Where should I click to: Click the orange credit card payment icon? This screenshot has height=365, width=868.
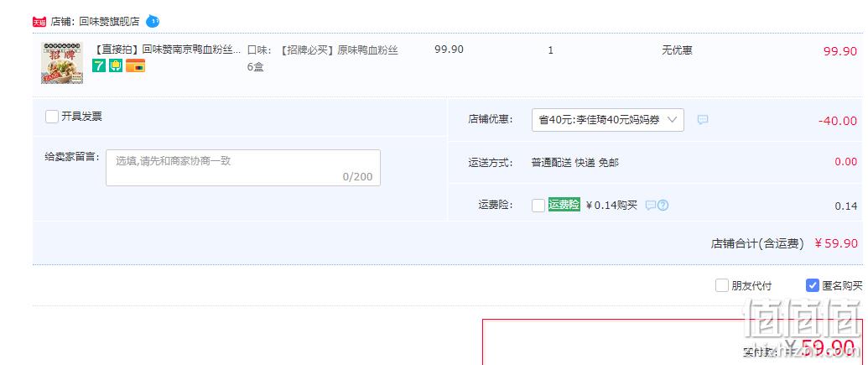pyautogui.click(x=136, y=66)
